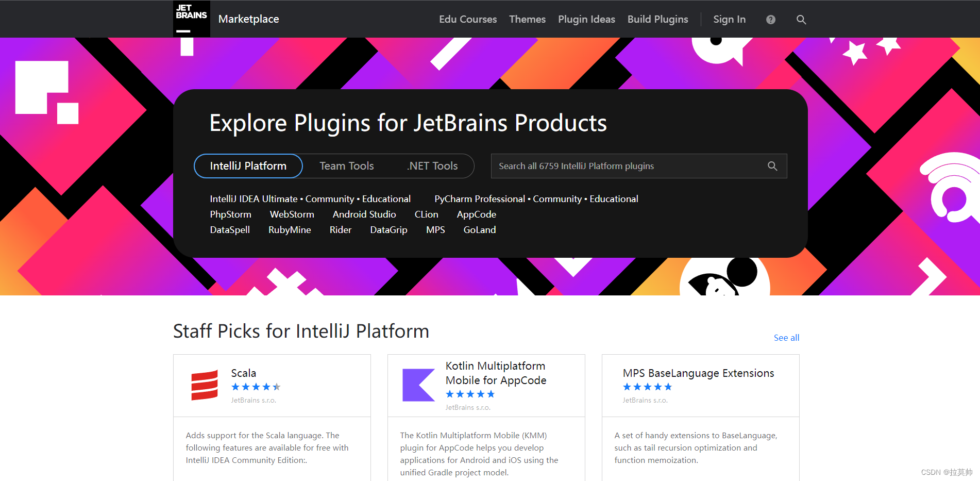The width and height of the screenshot is (980, 481).
Task: Click the Scala plugin logo
Action: (205, 386)
